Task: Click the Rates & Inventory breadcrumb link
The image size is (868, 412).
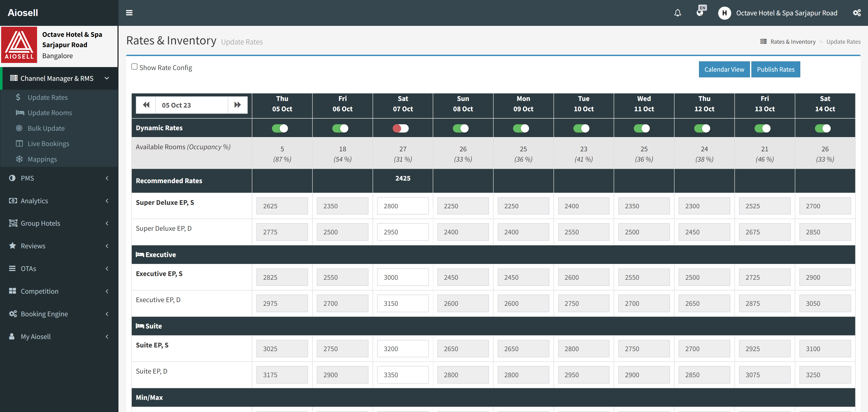Action: (x=793, y=41)
